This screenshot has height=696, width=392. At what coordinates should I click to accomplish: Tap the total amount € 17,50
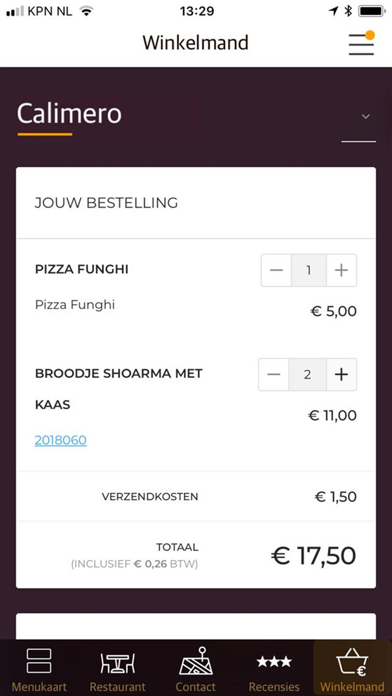coord(313,556)
